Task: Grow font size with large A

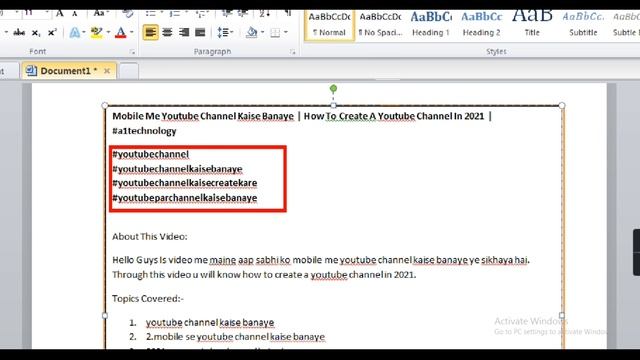Action: click(60, 14)
